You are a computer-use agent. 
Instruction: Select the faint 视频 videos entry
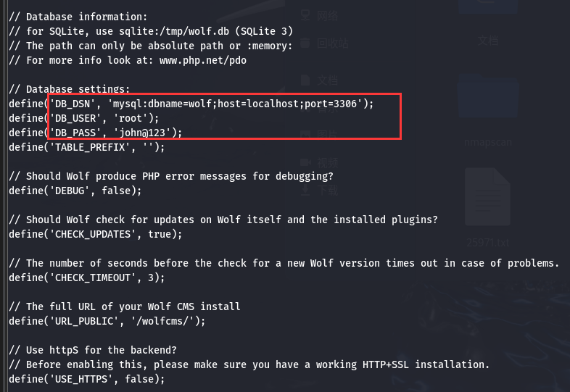(x=320, y=162)
